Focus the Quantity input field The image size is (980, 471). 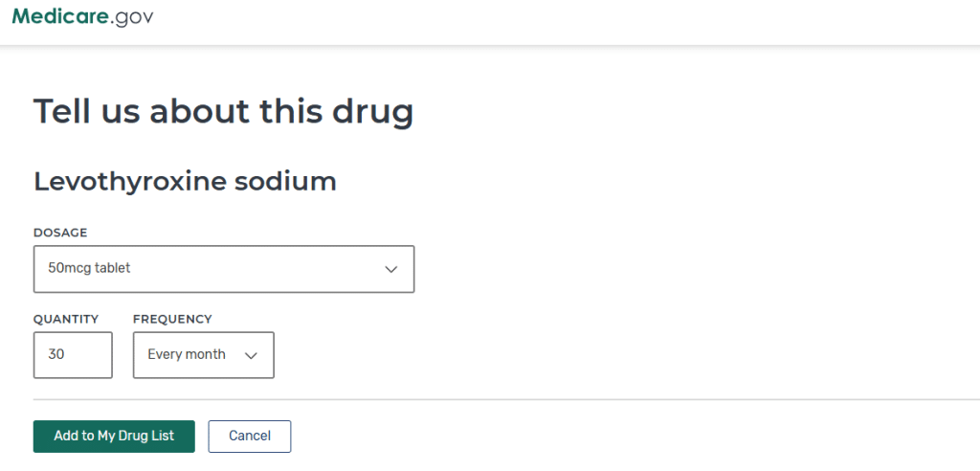click(x=73, y=355)
